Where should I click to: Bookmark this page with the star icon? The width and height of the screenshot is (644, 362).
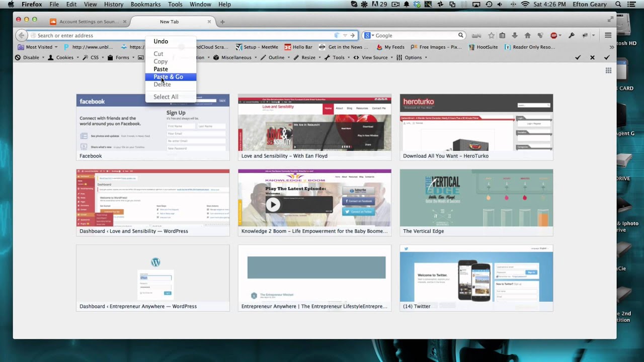click(491, 36)
